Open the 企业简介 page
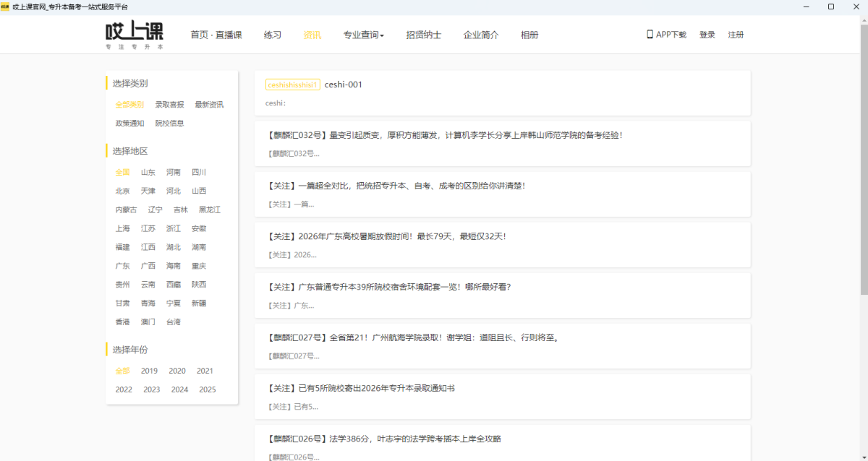The width and height of the screenshot is (868, 461). tap(481, 35)
